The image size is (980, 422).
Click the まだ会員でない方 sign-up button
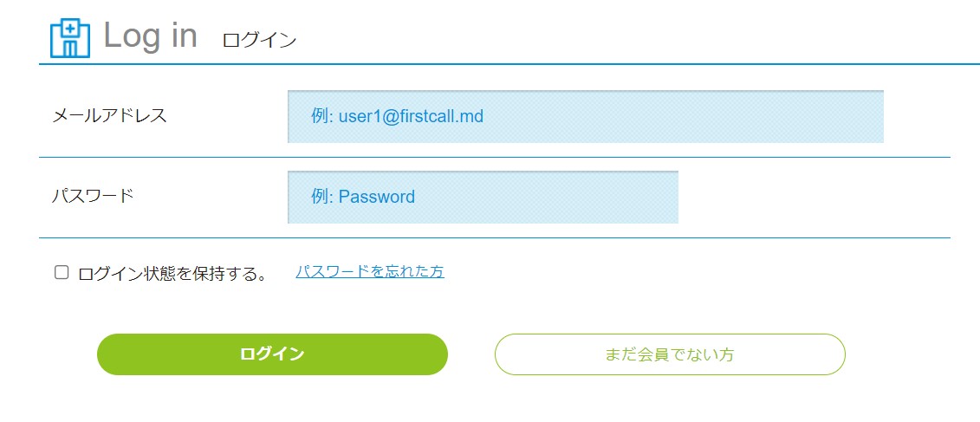pyautogui.click(x=670, y=354)
